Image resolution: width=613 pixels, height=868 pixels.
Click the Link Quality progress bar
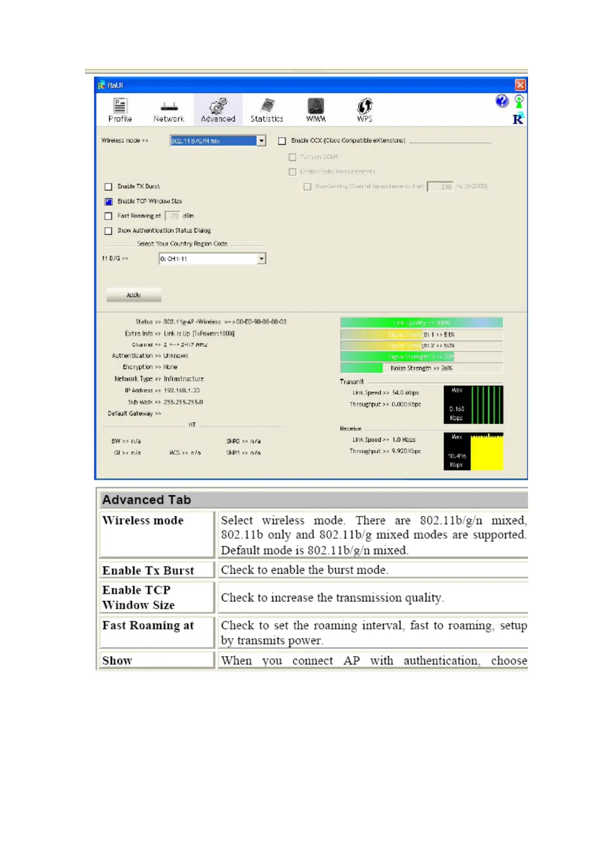(421, 323)
